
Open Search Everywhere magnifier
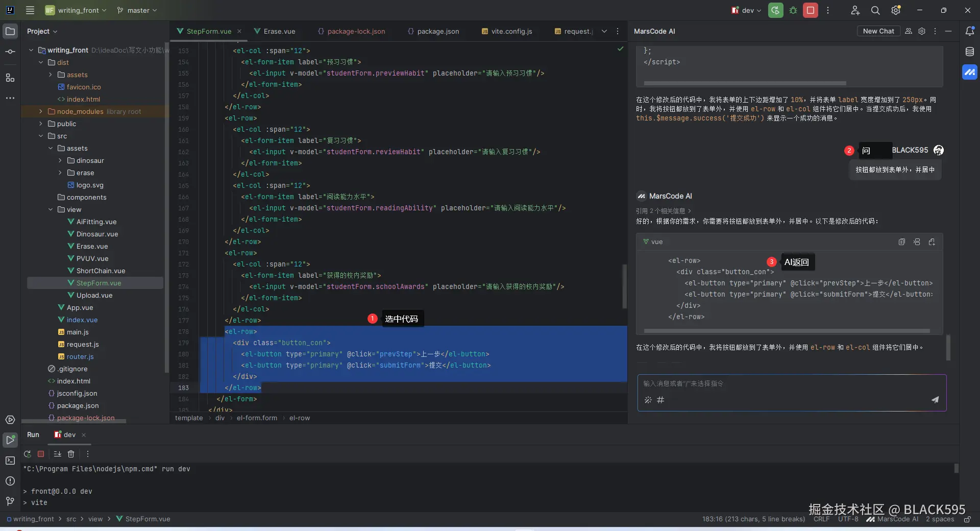coord(875,10)
